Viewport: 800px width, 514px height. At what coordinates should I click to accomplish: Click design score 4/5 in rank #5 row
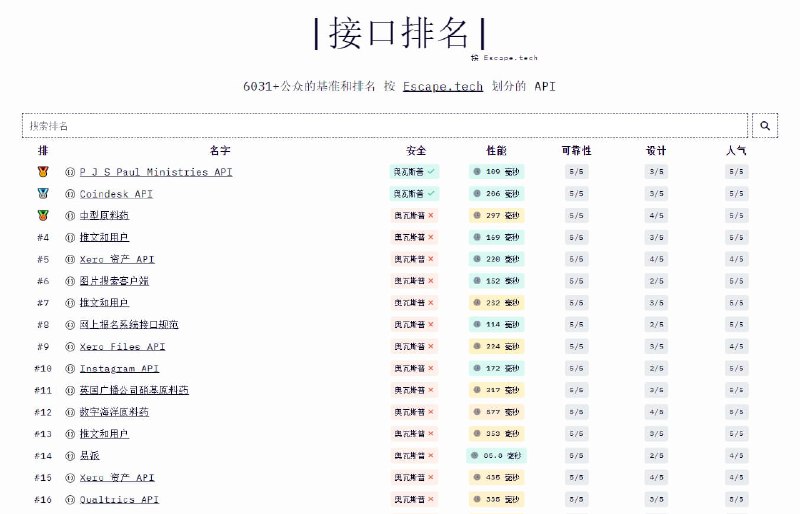point(656,259)
